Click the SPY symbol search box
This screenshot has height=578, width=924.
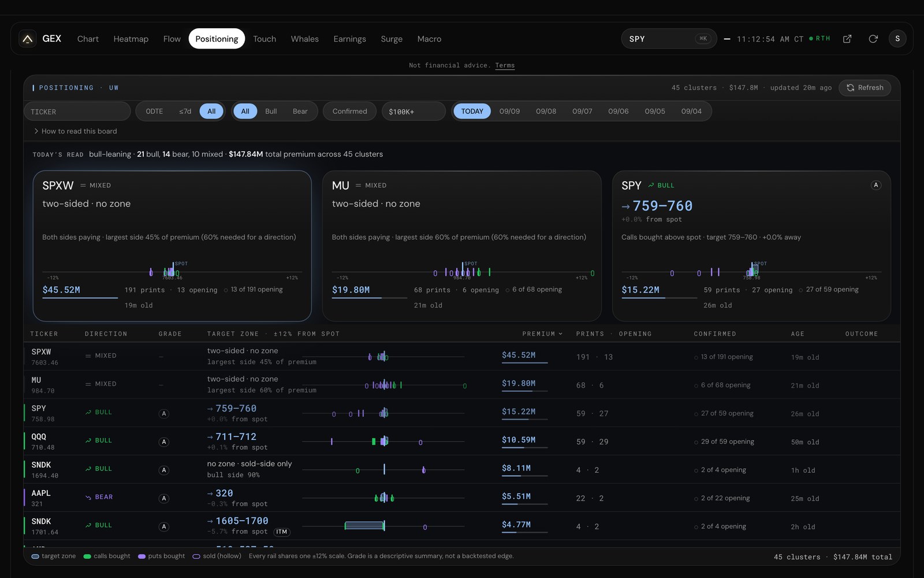click(669, 39)
